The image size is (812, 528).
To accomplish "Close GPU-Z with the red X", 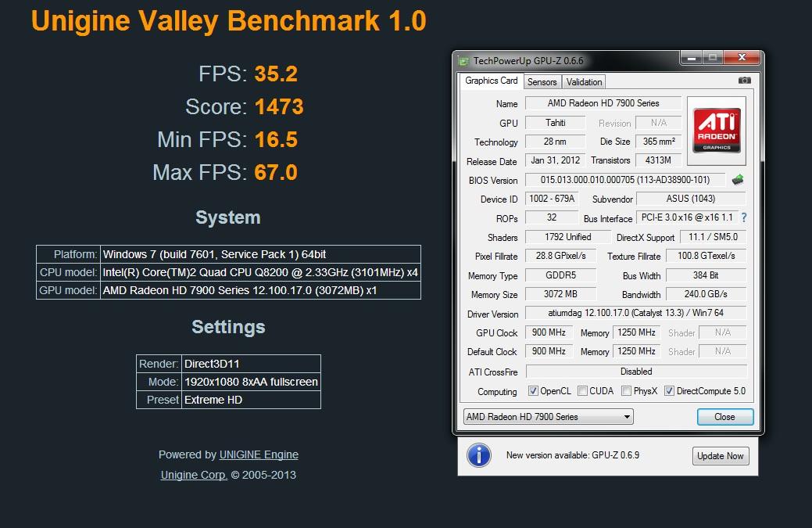I will click(x=742, y=58).
